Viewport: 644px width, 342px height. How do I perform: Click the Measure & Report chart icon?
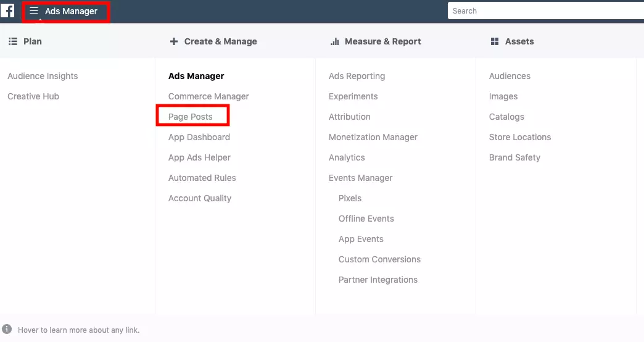click(x=335, y=41)
